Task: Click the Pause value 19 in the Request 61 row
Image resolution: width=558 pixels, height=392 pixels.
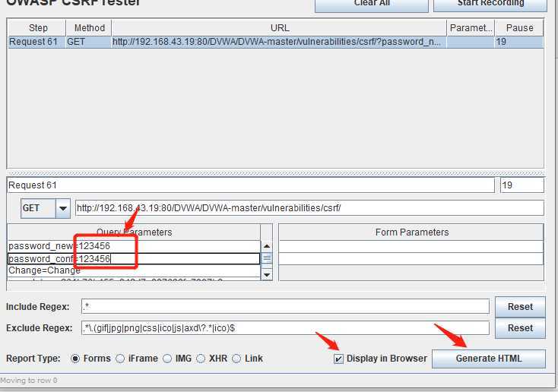Action: (519, 42)
